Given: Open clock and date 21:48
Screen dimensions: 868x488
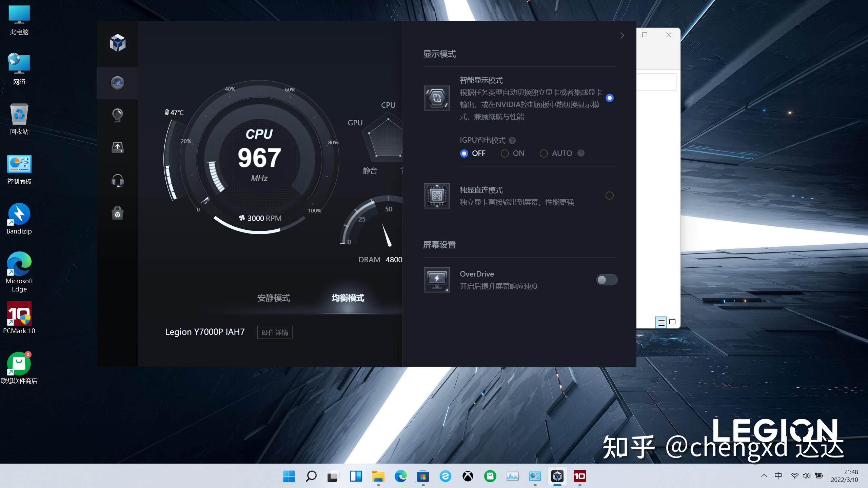Looking at the screenshot, I should (x=844, y=476).
